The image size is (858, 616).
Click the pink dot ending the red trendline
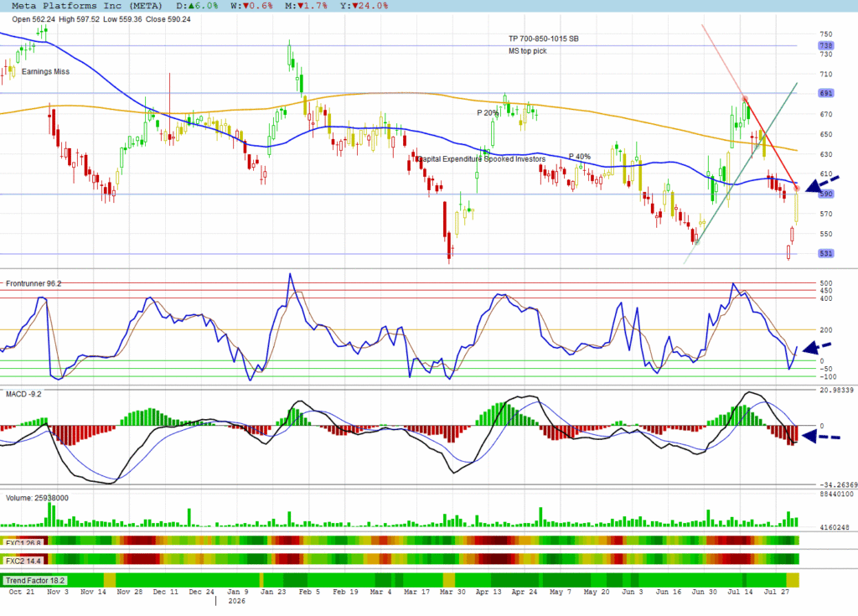[x=797, y=189]
